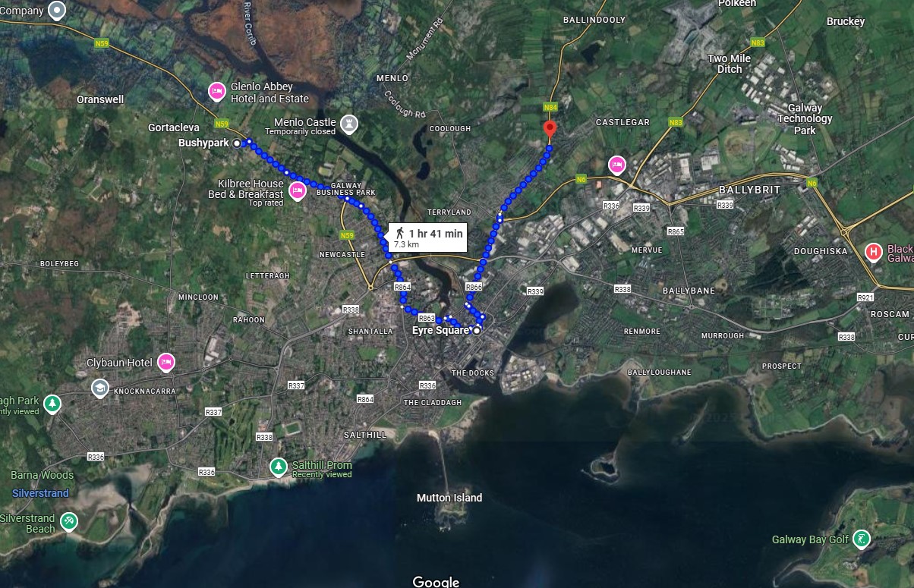Screen dimensions: 914x588
Task: Click the Salthill Prom green park icon
Action: pos(279,465)
